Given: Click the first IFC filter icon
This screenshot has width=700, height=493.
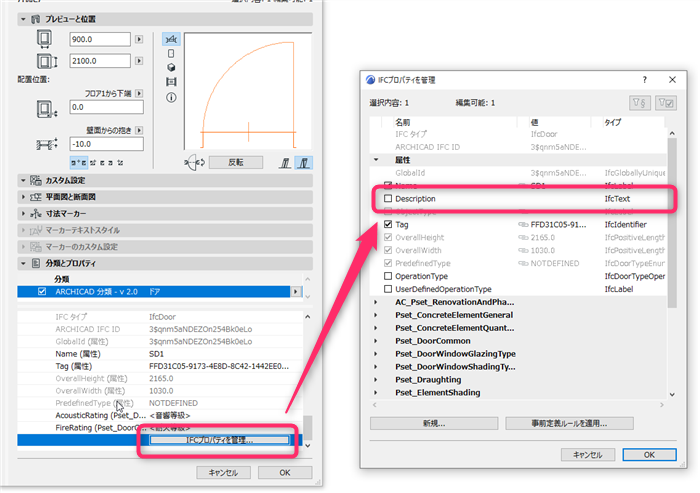Looking at the screenshot, I should [640, 103].
